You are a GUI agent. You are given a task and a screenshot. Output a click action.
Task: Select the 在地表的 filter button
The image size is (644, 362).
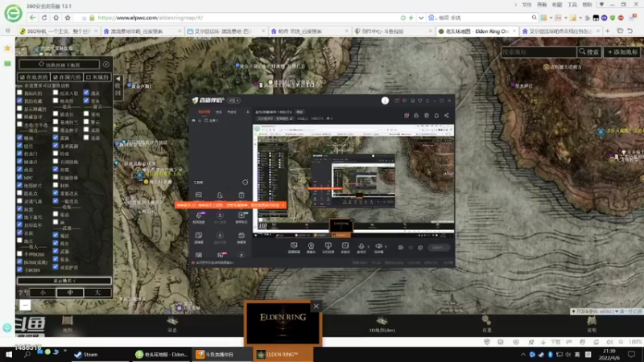(x=34, y=77)
